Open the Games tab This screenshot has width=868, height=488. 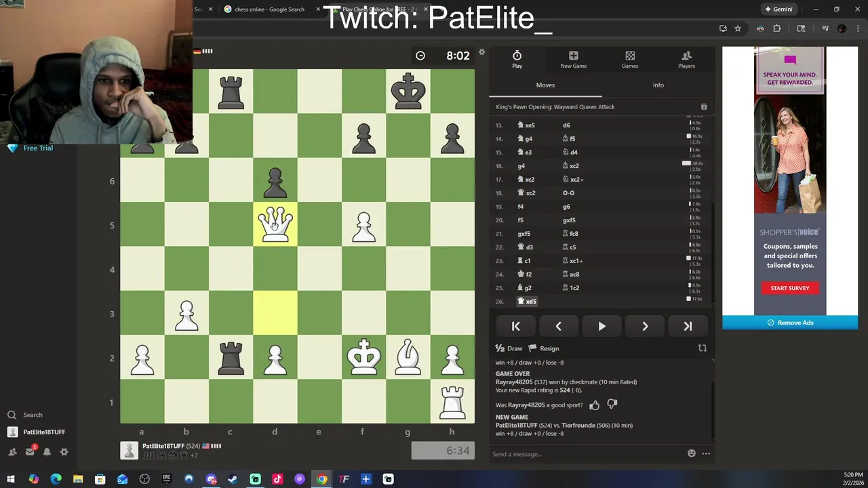pyautogui.click(x=630, y=60)
